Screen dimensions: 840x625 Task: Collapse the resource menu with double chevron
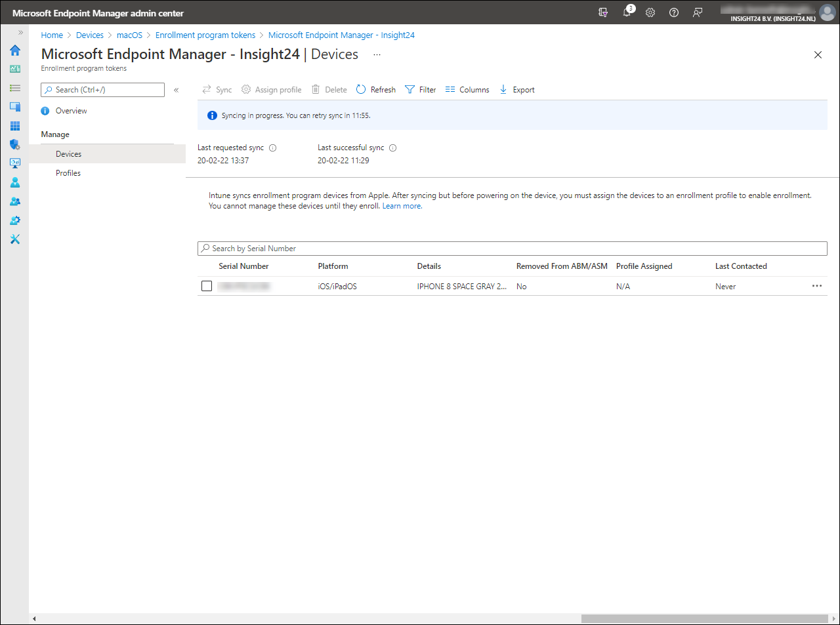176,90
